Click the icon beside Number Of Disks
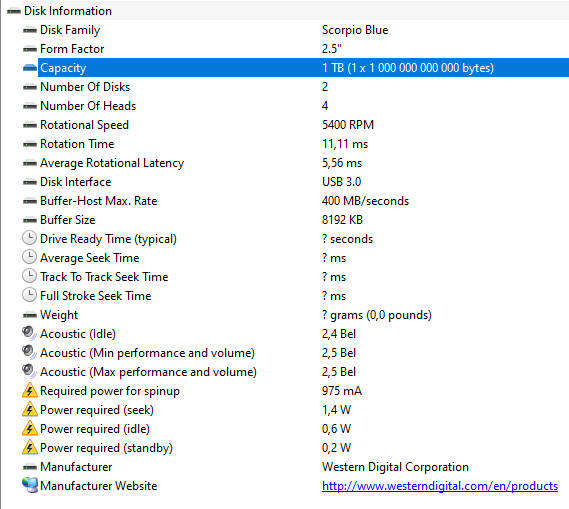This screenshot has width=569, height=509. pyautogui.click(x=30, y=87)
